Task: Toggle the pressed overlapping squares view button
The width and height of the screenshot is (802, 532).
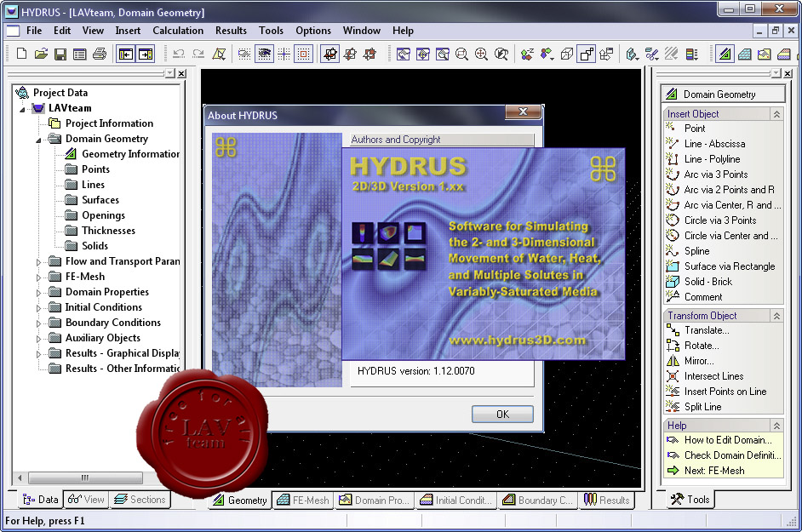Action: (587, 54)
